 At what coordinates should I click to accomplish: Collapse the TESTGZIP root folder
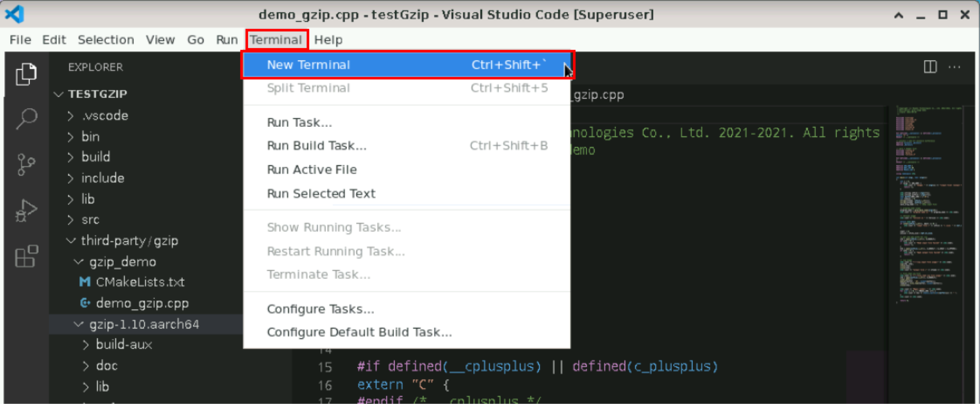[x=59, y=94]
